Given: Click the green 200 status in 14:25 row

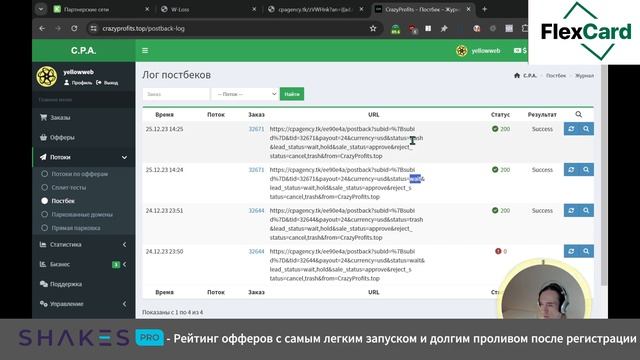Looking at the screenshot, I should point(501,129).
